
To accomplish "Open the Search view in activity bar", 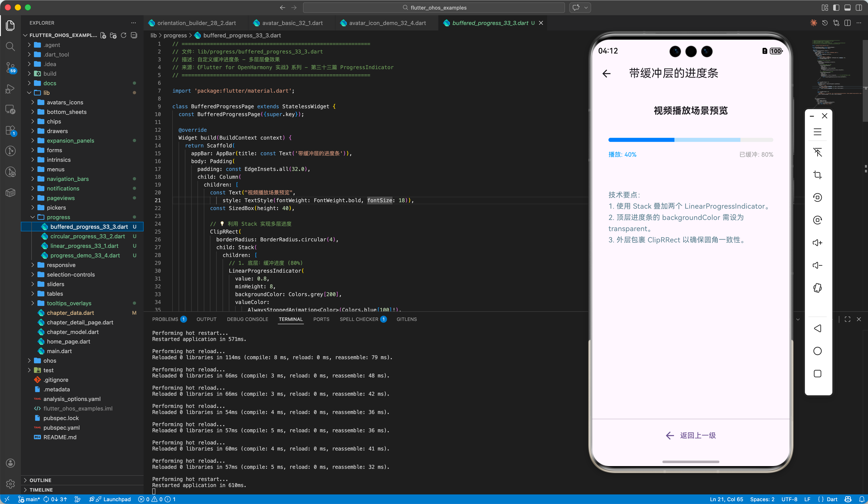I will [10, 46].
